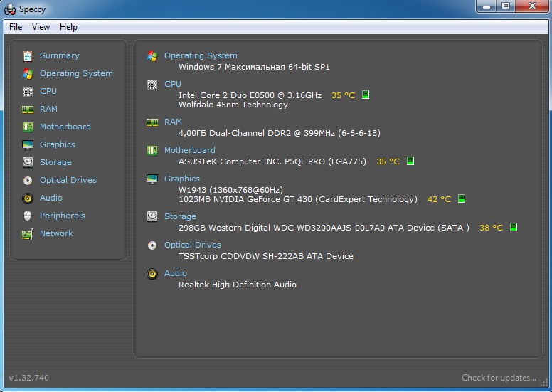552x392 pixels.
Task: Click the CPU temperature green status icon
Action: [x=366, y=95]
